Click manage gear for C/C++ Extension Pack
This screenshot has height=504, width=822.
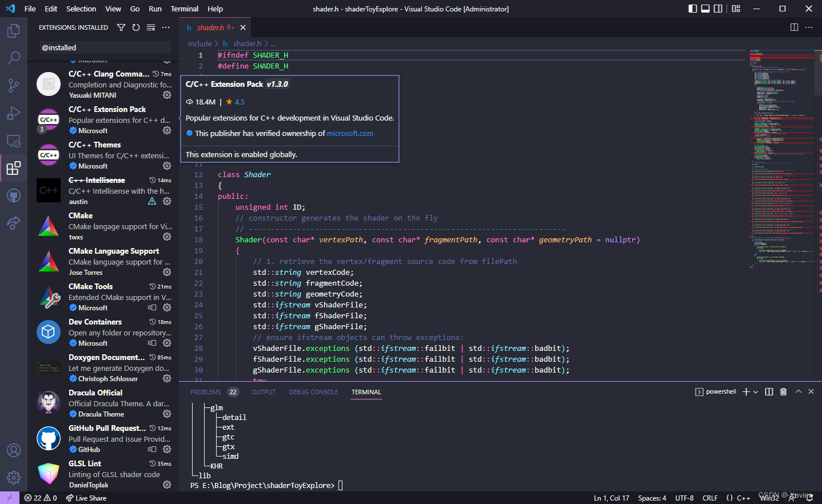(167, 130)
